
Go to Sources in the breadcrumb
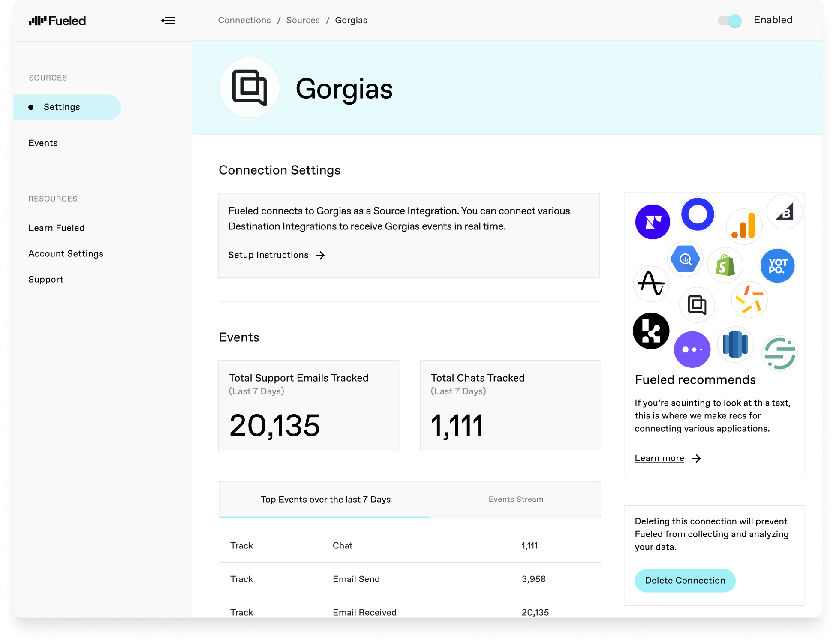pyautogui.click(x=303, y=20)
